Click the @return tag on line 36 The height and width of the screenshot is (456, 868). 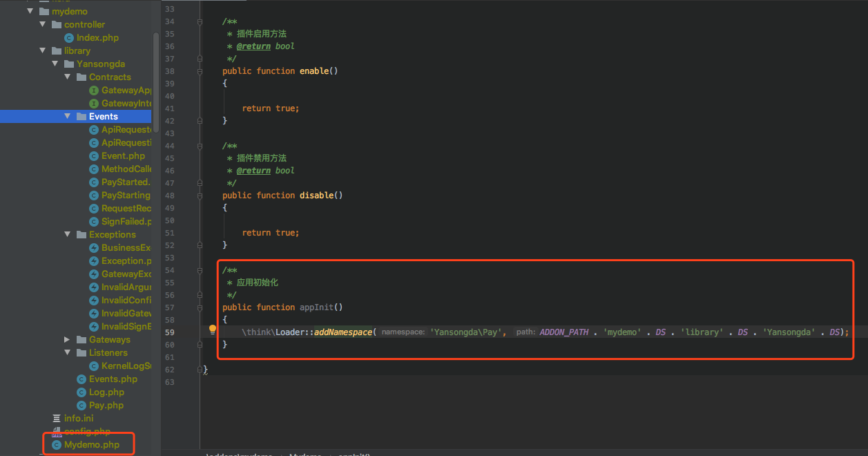[x=253, y=46]
